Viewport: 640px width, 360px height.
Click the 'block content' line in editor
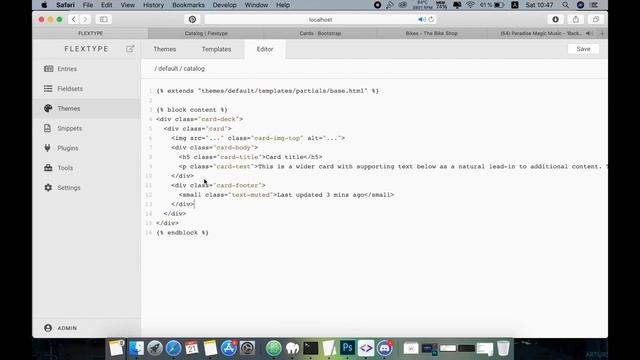[192, 110]
